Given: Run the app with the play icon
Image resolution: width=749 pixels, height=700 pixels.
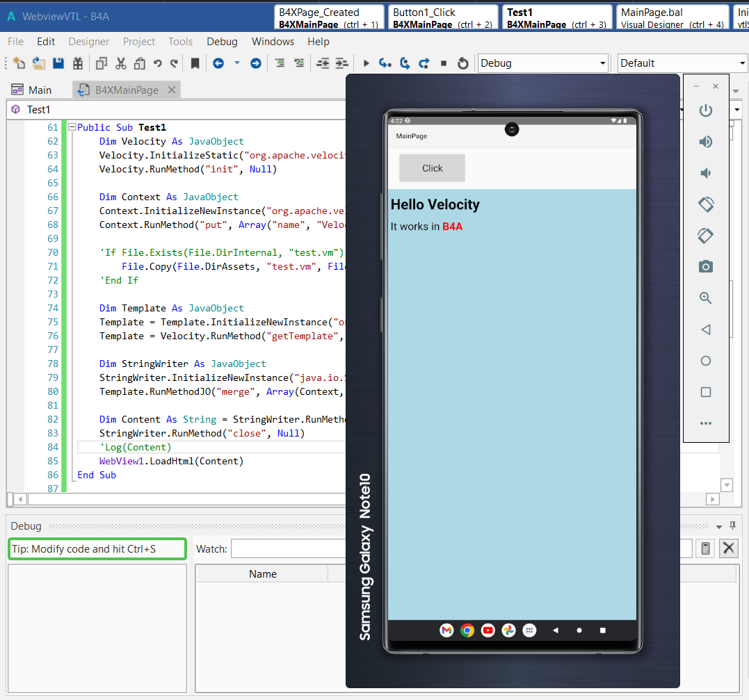Looking at the screenshot, I should (x=367, y=63).
